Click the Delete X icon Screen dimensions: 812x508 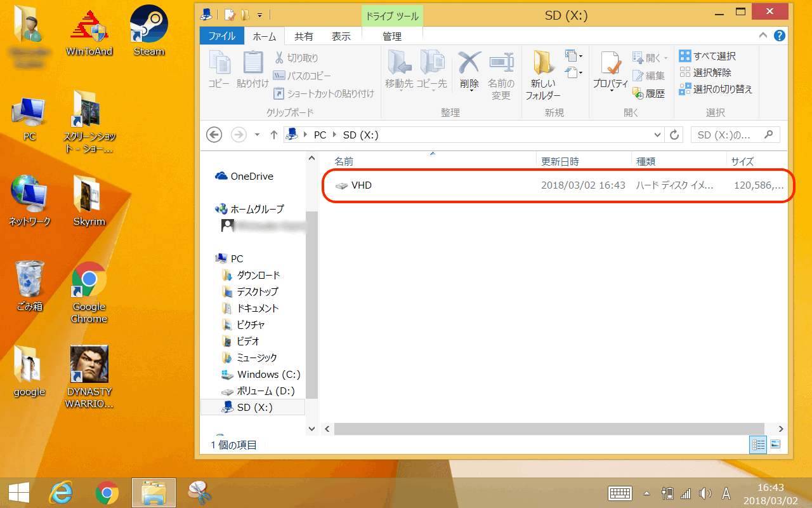point(469,63)
